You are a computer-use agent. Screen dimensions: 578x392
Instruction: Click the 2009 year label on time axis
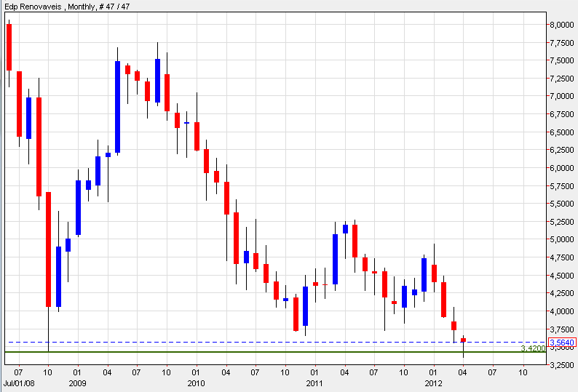coord(77,383)
